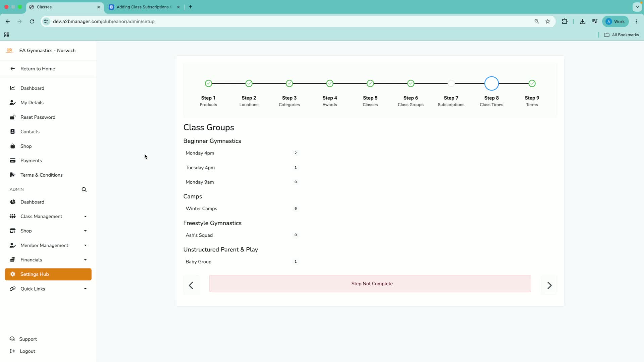Switch to Adding Class Subscriptions browser tab
Image resolution: width=644 pixels, height=362 pixels.
click(145, 7)
